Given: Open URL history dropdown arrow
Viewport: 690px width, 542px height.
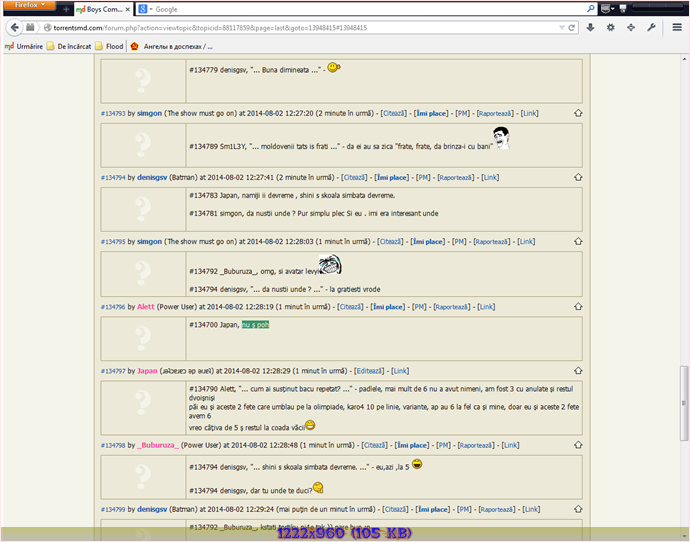Looking at the screenshot, I should point(562,28).
